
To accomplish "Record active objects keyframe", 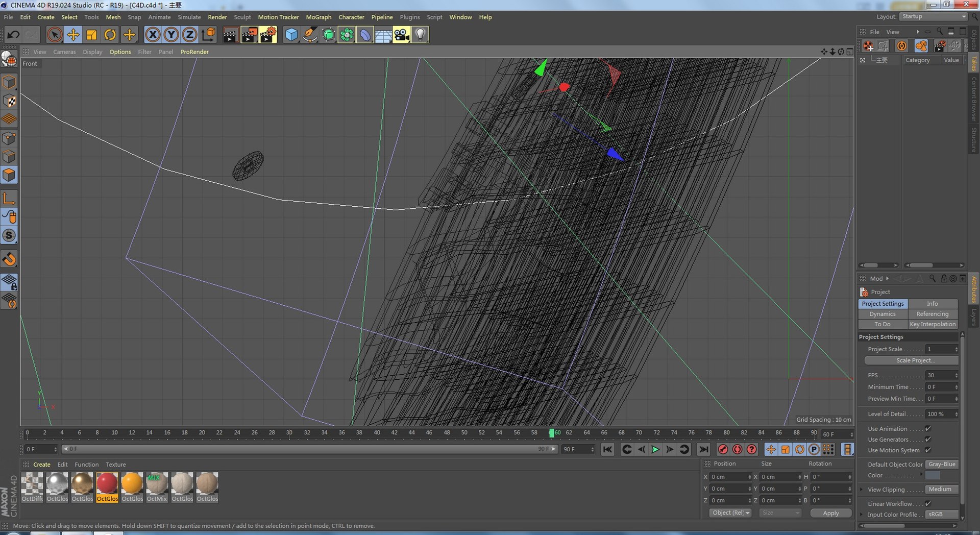I will click(x=723, y=449).
